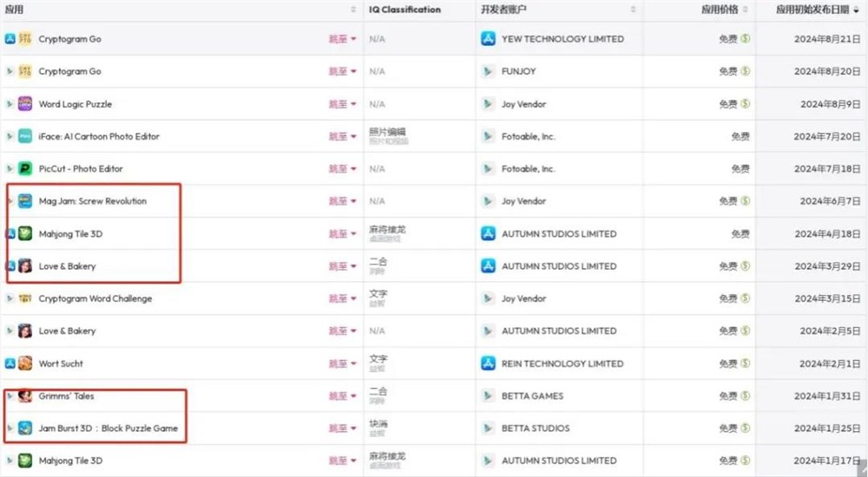Sort by 开发者账户 column header
The width and height of the screenshot is (868, 477).
503,10
